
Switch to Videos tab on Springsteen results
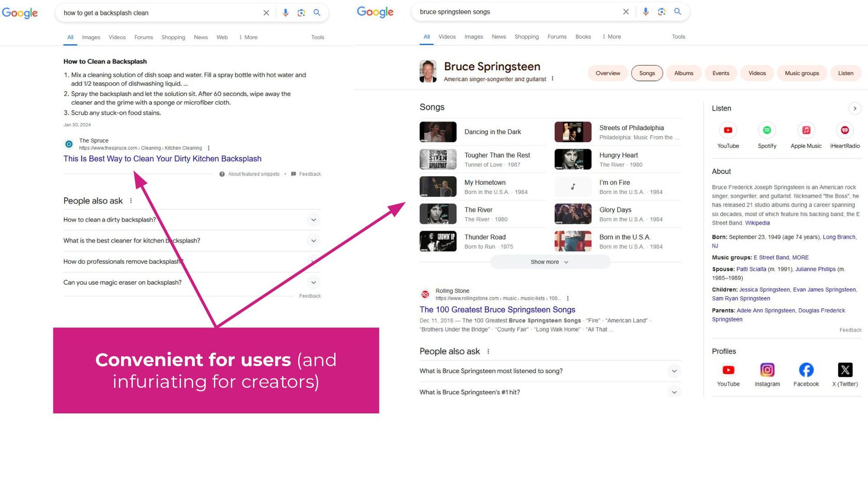click(x=447, y=37)
